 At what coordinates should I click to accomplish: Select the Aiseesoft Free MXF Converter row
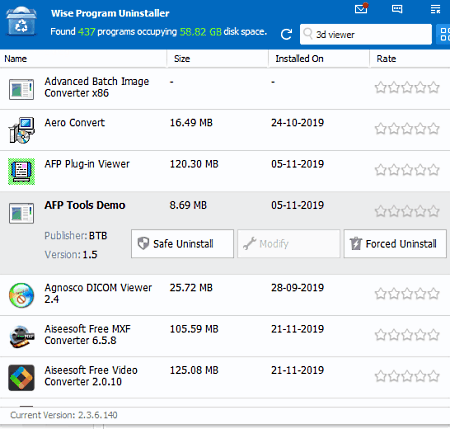pyautogui.click(x=225, y=336)
